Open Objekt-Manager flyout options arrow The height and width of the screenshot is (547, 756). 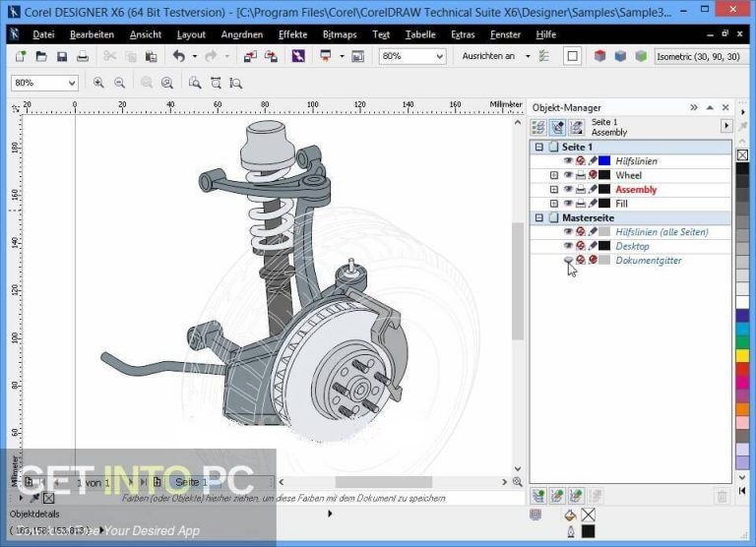(x=726, y=126)
